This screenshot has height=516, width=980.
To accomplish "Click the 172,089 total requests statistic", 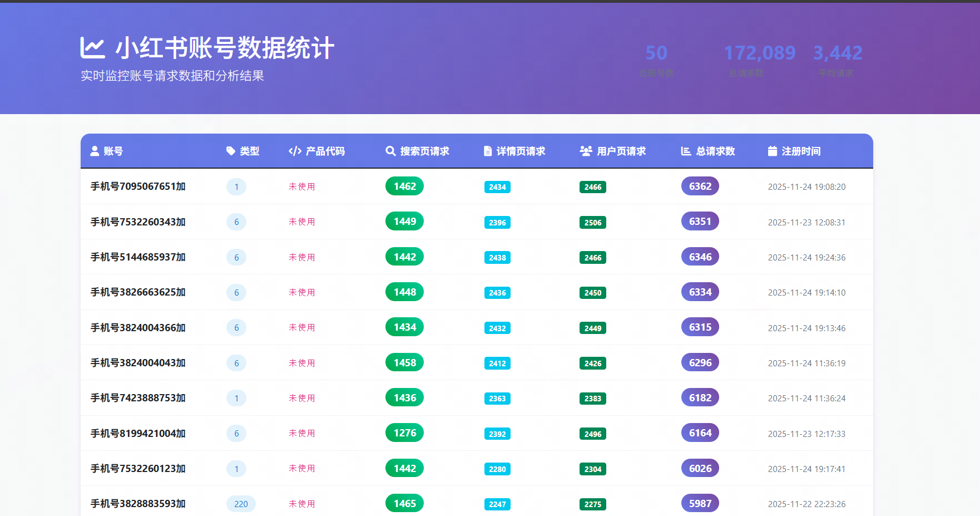I will click(759, 53).
